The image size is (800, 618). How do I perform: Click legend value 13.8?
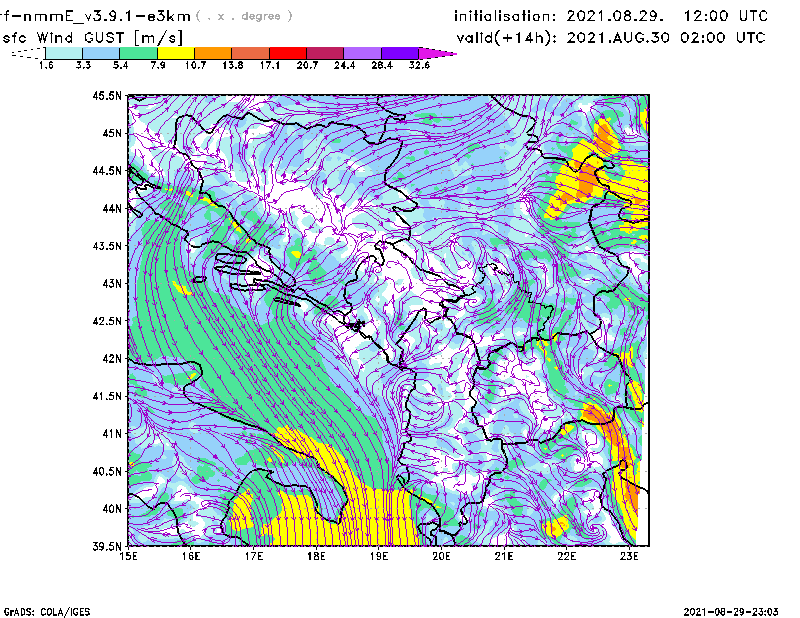[x=233, y=65]
